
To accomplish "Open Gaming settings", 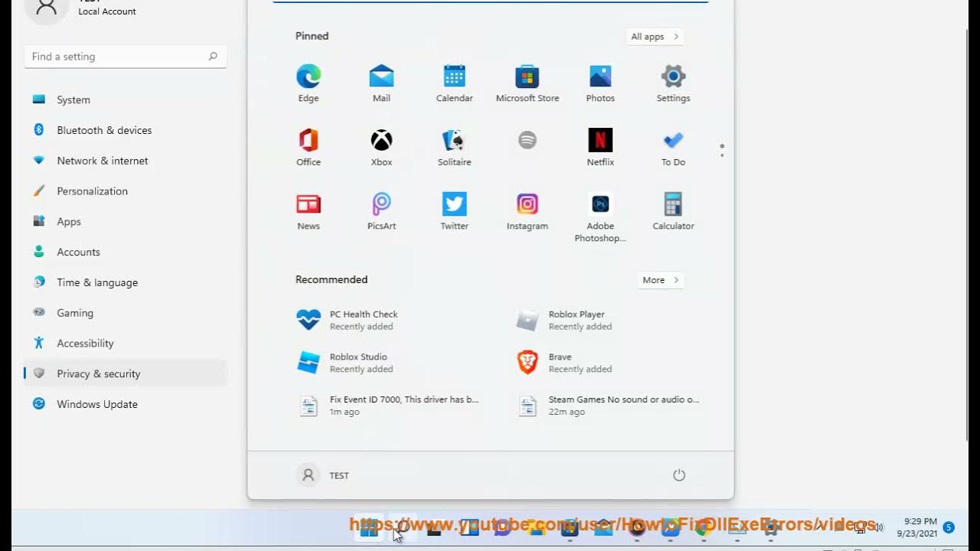I will point(126,313).
